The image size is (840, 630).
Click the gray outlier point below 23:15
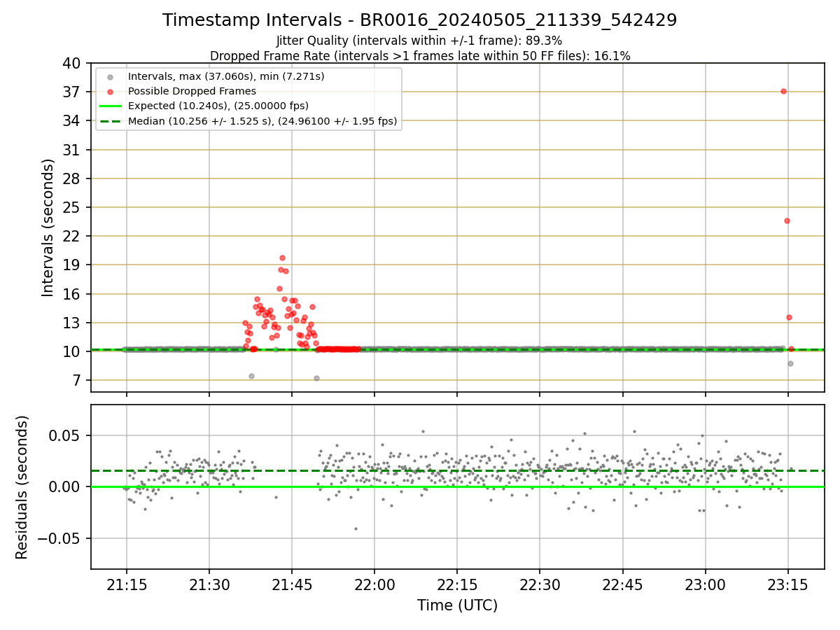(x=790, y=363)
